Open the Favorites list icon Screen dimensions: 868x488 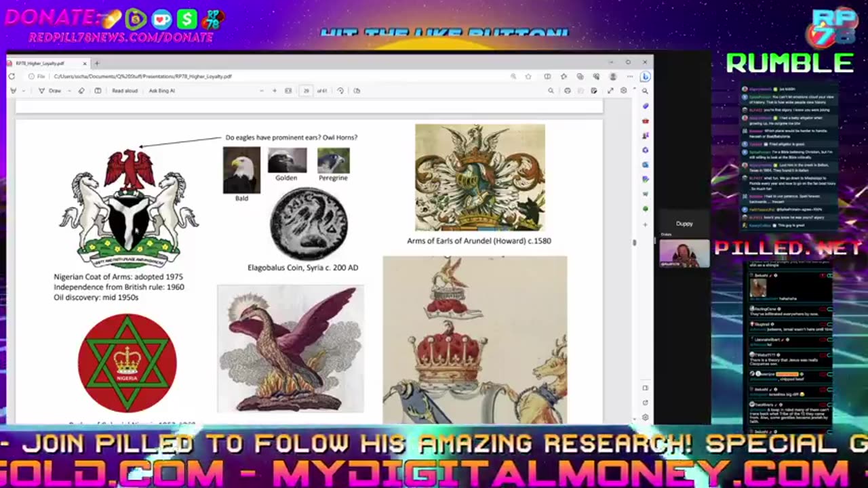point(564,77)
